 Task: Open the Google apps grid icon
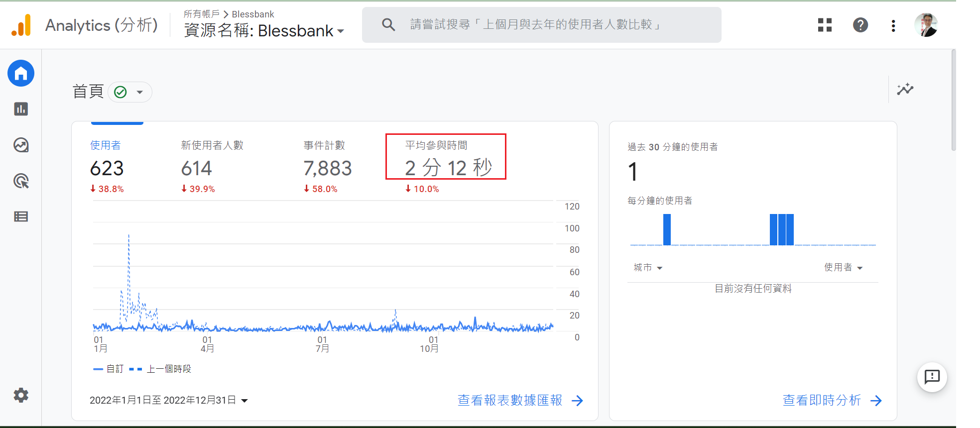point(825,25)
